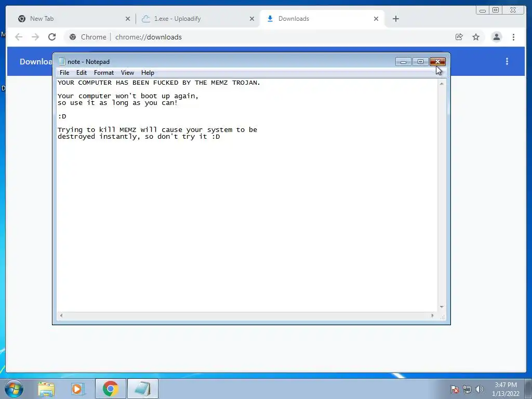The height and width of the screenshot is (399, 532).
Task: Click the Notepad window resize grip
Action: 443,317
